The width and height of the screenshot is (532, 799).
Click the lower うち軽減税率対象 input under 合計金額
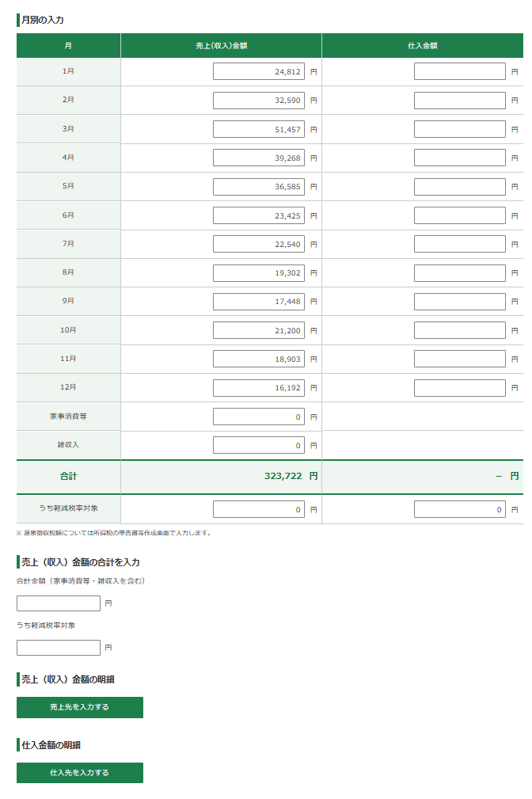pos(59,648)
